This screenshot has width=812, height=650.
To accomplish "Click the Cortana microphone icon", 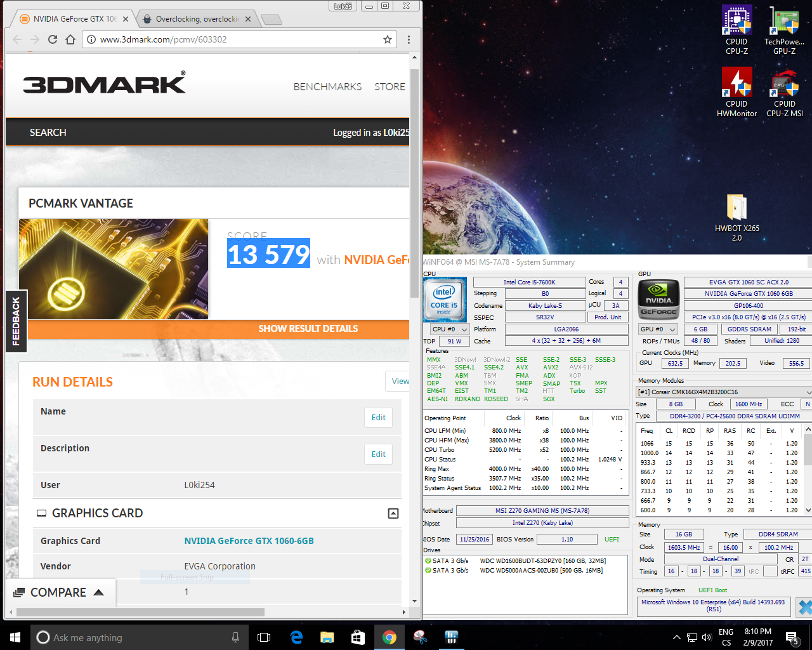I will click(235, 637).
